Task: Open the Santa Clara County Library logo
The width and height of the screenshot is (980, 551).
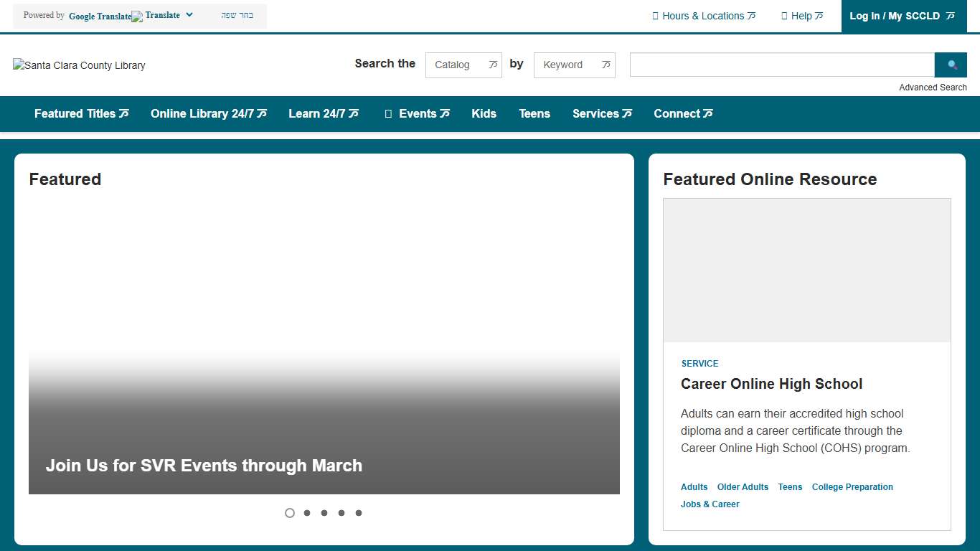Action: point(79,65)
